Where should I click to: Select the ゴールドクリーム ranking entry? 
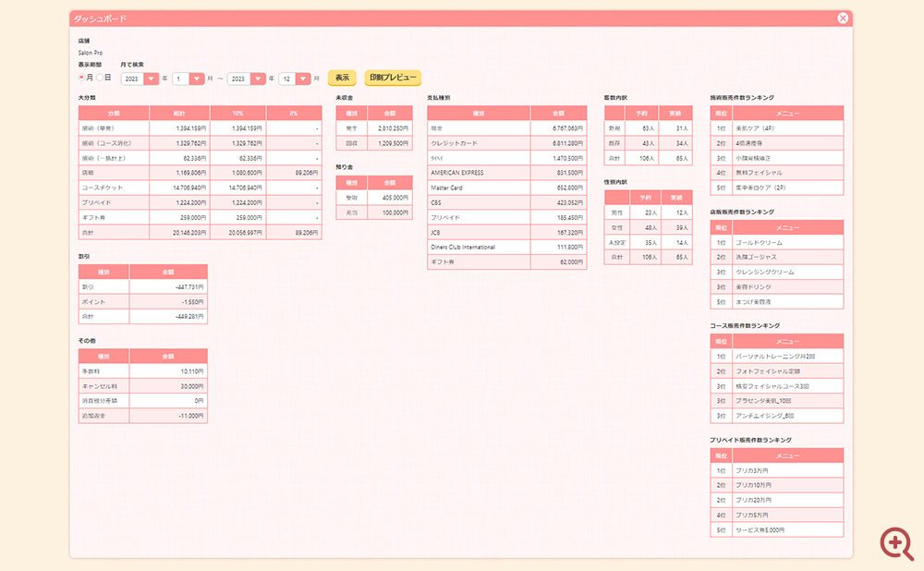pyautogui.click(x=759, y=242)
